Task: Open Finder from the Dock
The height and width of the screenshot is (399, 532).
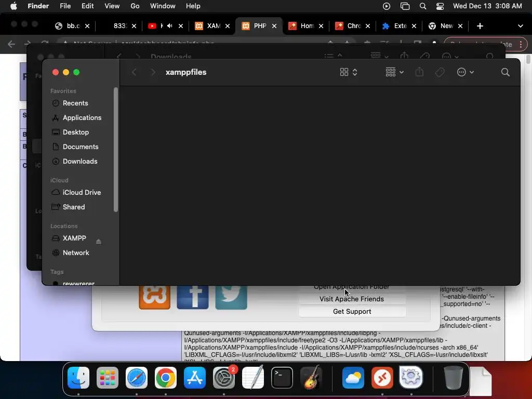Action: click(78, 378)
